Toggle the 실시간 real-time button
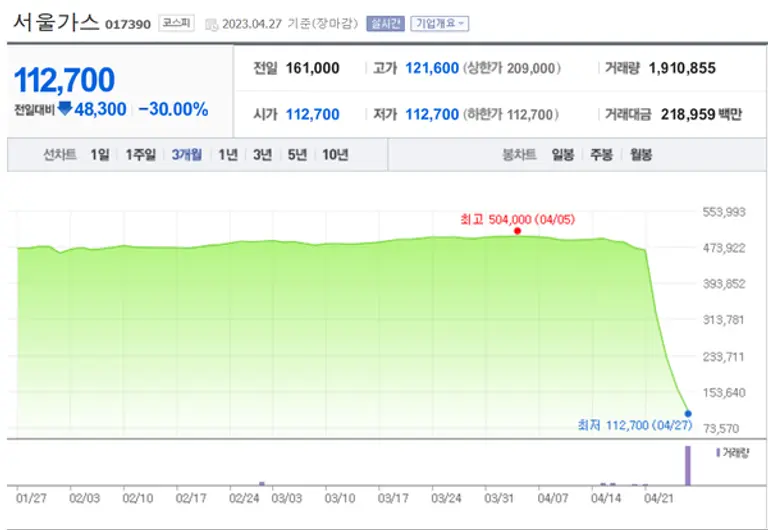 tap(385, 24)
